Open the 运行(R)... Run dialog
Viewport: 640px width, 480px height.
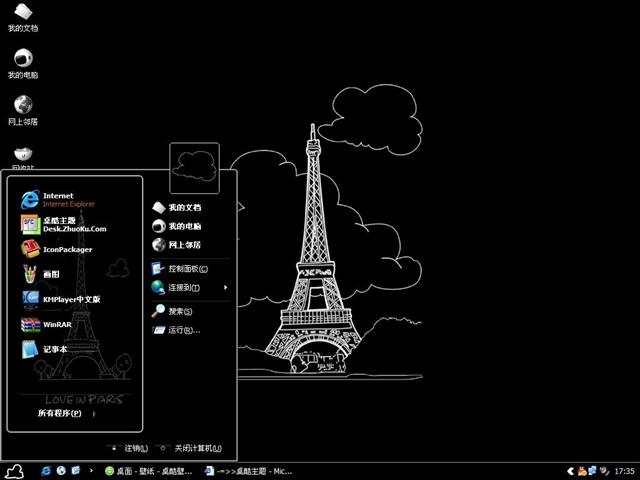coord(176,330)
